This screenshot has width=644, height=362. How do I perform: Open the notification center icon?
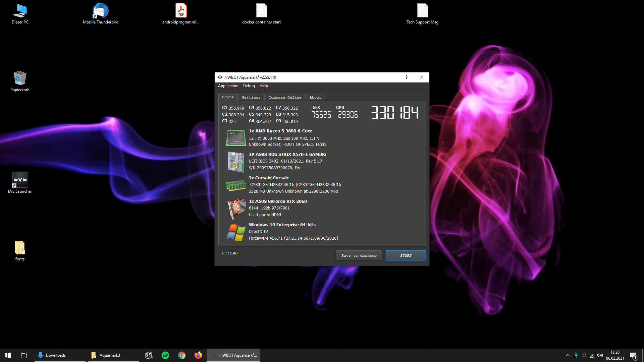633,355
